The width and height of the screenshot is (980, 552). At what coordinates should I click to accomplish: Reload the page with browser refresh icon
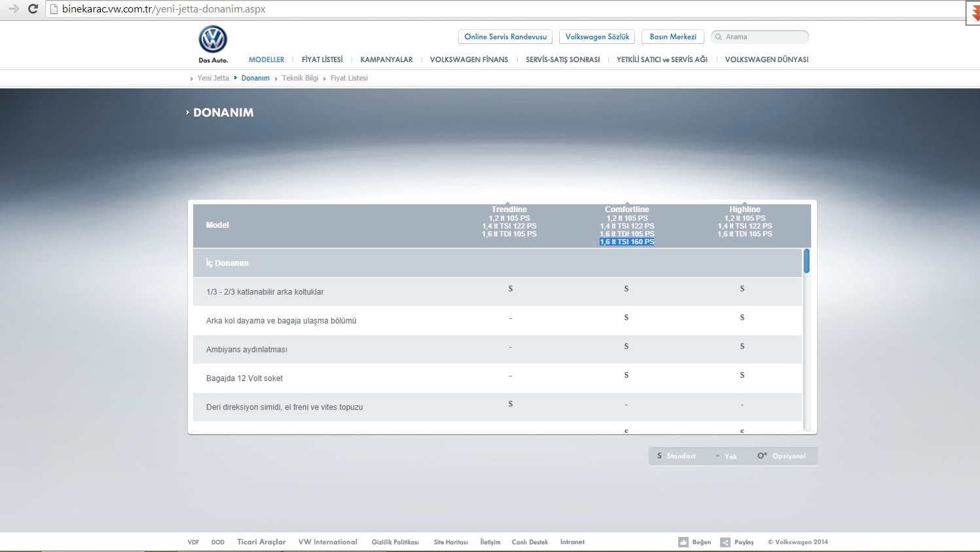coord(33,9)
